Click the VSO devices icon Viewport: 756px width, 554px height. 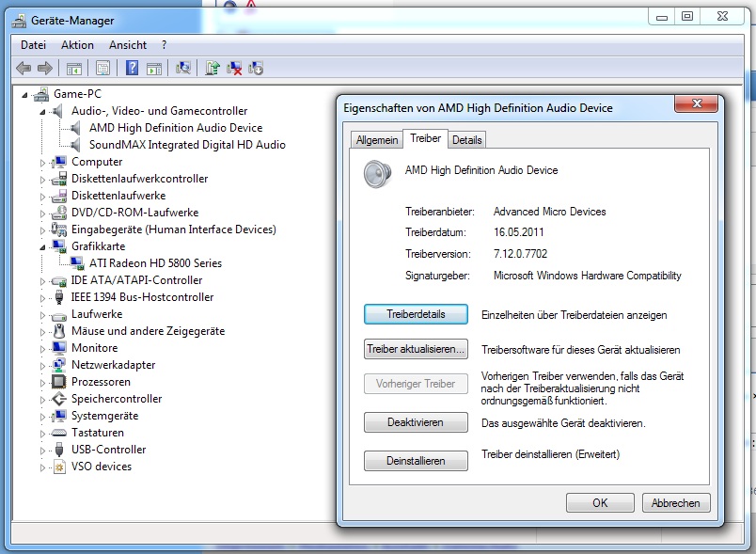[59, 467]
